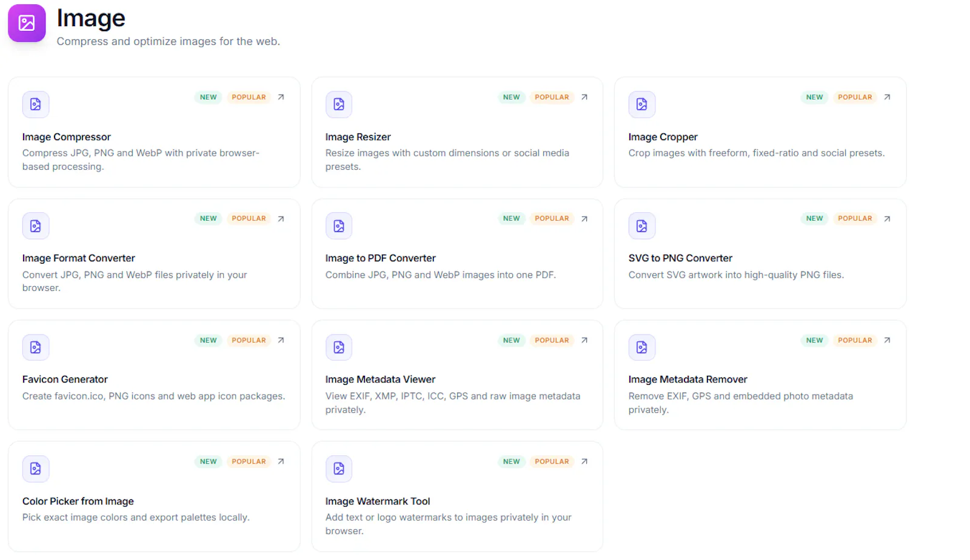Click the 'Image' page heading
This screenshot has height=560, width=970.
pos(91,19)
